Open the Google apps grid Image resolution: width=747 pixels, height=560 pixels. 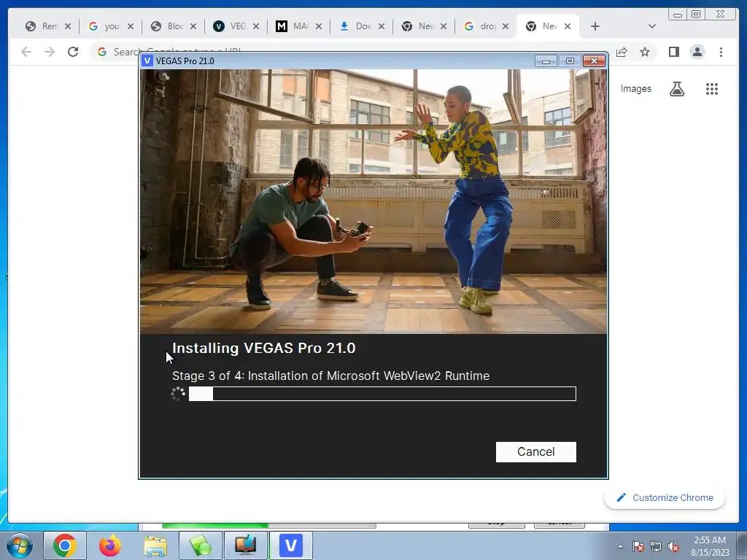(712, 88)
